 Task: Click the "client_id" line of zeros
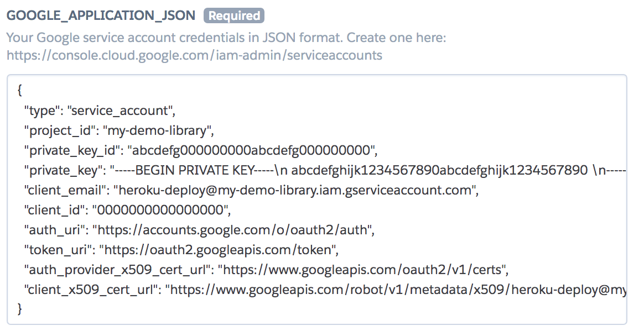127,210
